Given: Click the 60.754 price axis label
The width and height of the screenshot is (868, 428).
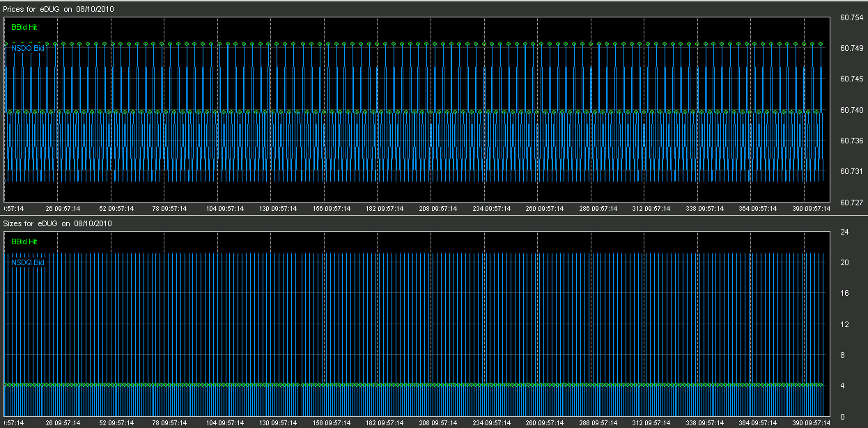Looking at the screenshot, I should (x=851, y=17).
